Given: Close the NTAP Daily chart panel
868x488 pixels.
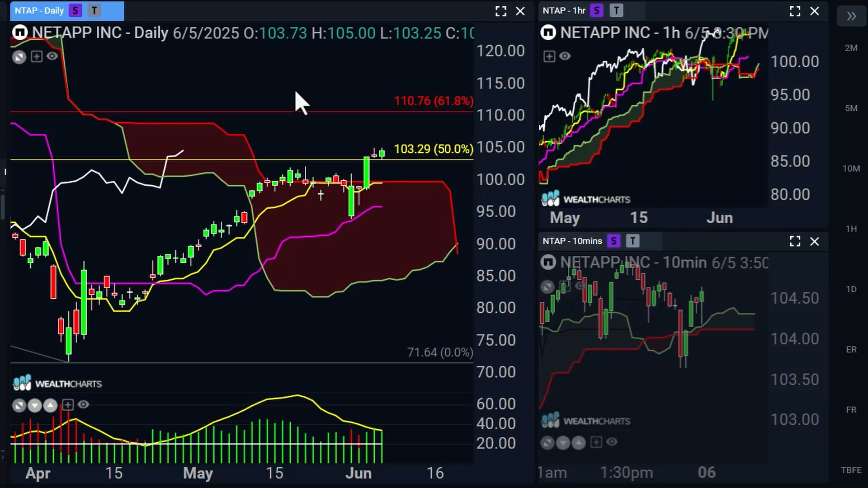Looking at the screenshot, I should coord(520,11).
